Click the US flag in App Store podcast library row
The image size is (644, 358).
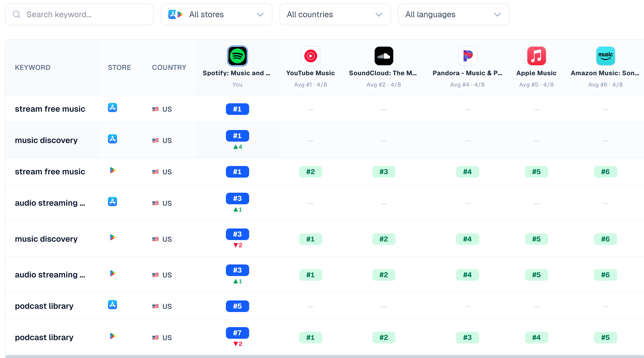155,306
